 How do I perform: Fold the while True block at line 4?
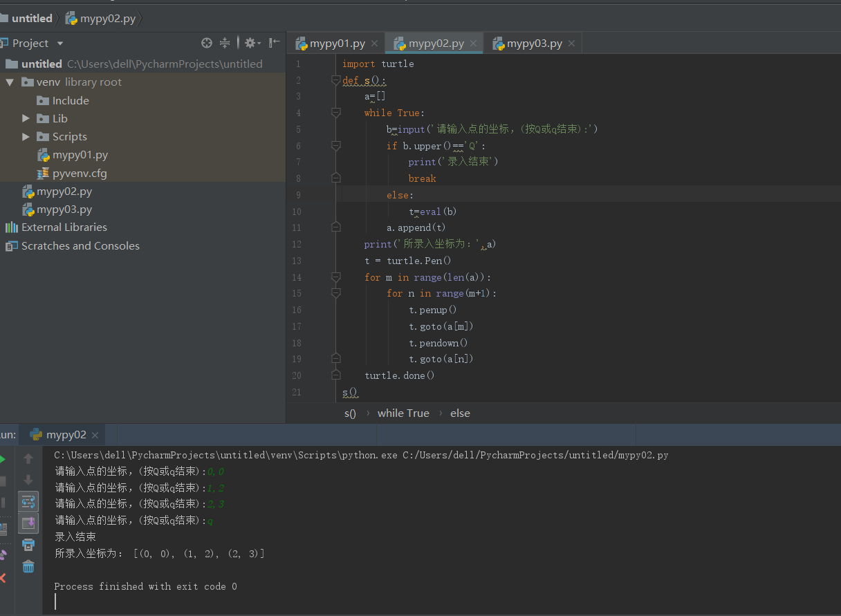336,113
